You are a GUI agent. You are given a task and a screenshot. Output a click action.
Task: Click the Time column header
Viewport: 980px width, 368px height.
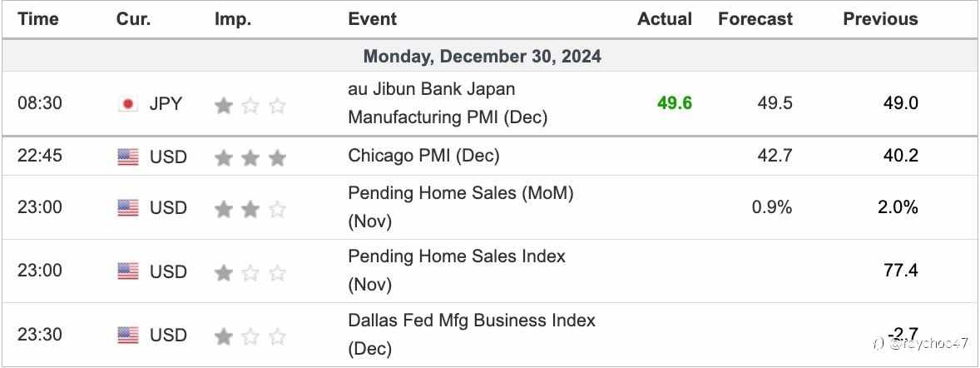38,19
